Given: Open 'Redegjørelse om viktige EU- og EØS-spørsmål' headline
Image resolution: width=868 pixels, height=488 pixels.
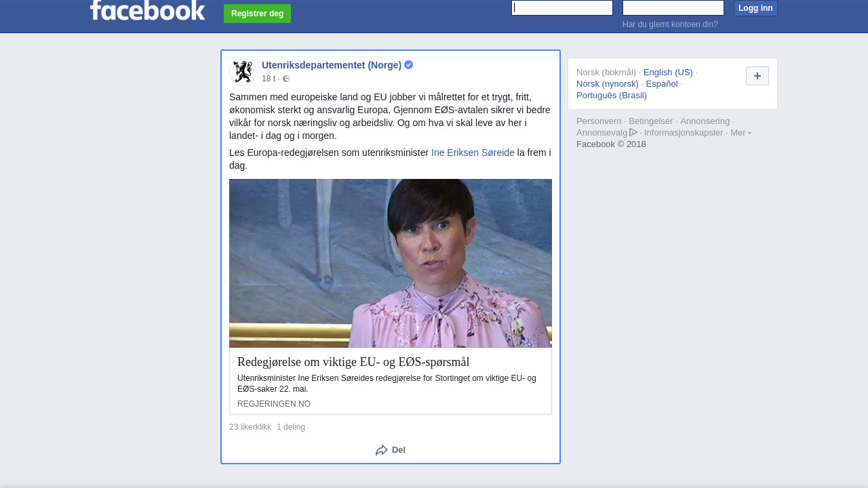Looking at the screenshot, I should click(353, 362).
